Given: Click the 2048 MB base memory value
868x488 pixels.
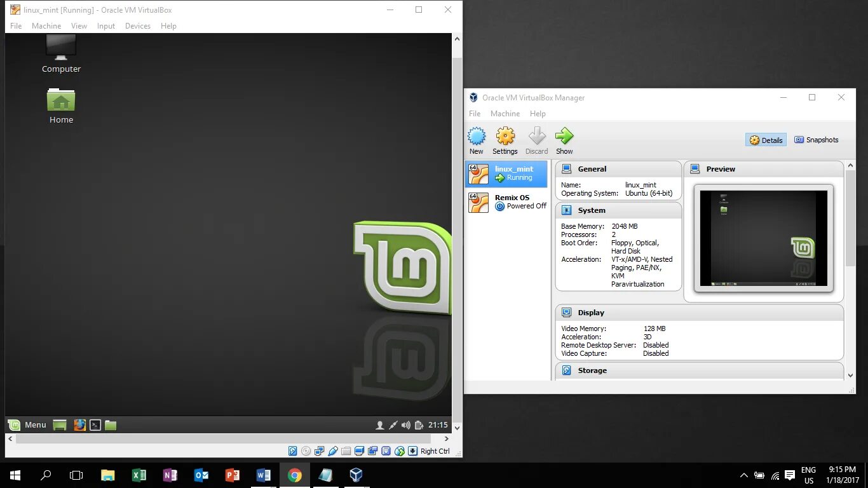Looking at the screenshot, I should click(x=625, y=226).
